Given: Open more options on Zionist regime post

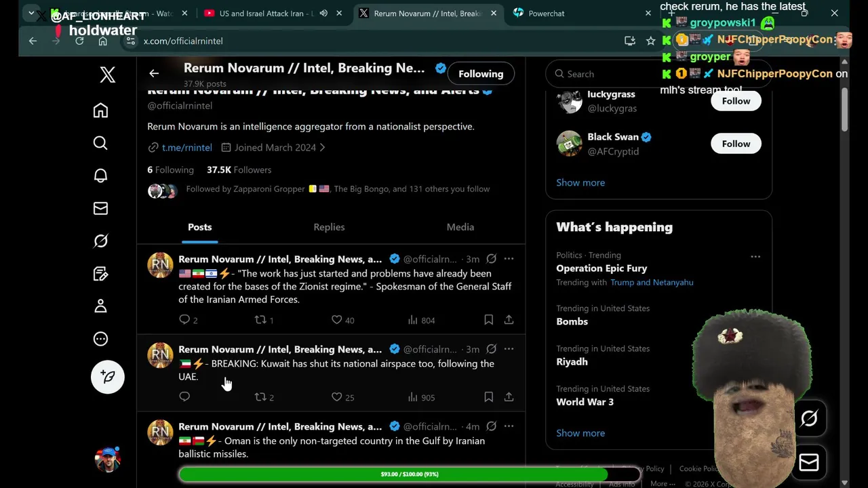Looking at the screenshot, I should pos(509,258).
